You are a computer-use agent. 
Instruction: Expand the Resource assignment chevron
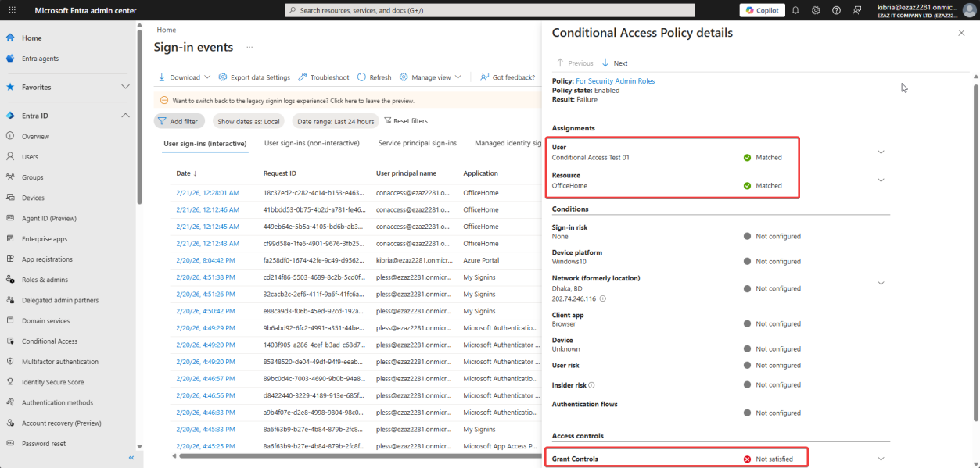(x=881, y=180)
